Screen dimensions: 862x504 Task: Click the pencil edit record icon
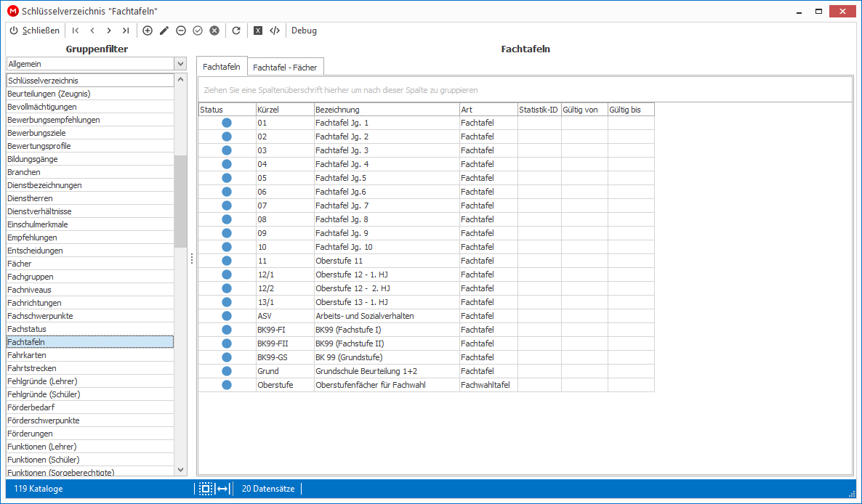click(x=164, y=31)
